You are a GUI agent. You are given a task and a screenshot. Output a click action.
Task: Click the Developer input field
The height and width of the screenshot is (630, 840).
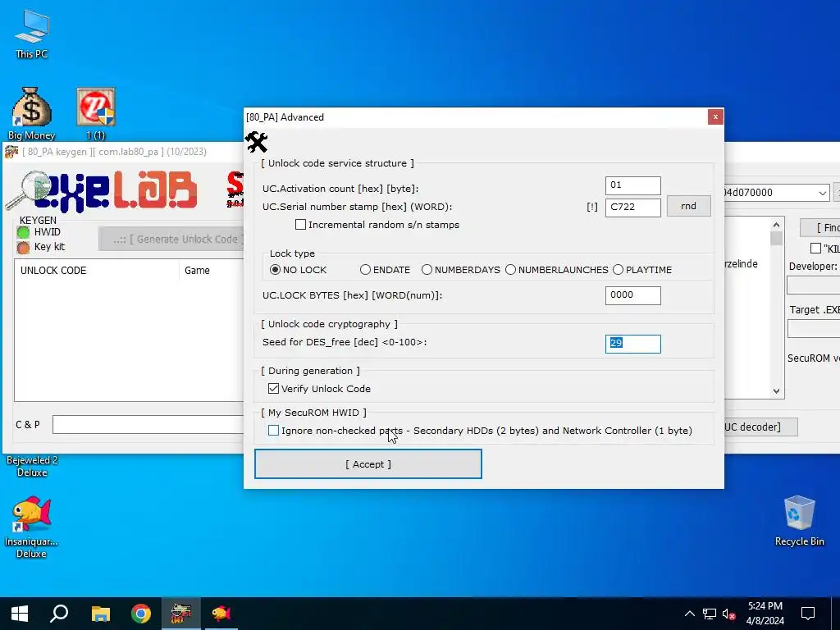tap(813, 285)
